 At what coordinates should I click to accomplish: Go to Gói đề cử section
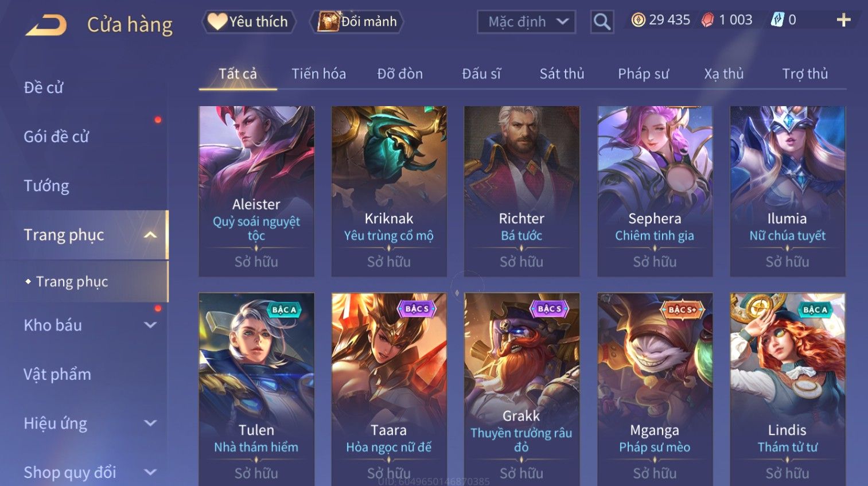56,137
